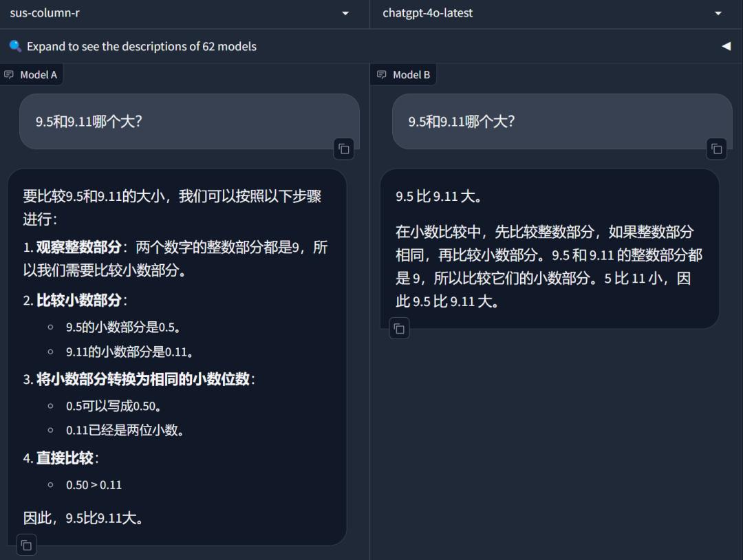Open the sus-column-r model dropdown
This screenshot has width=743, height=560.
coord(345,13)
